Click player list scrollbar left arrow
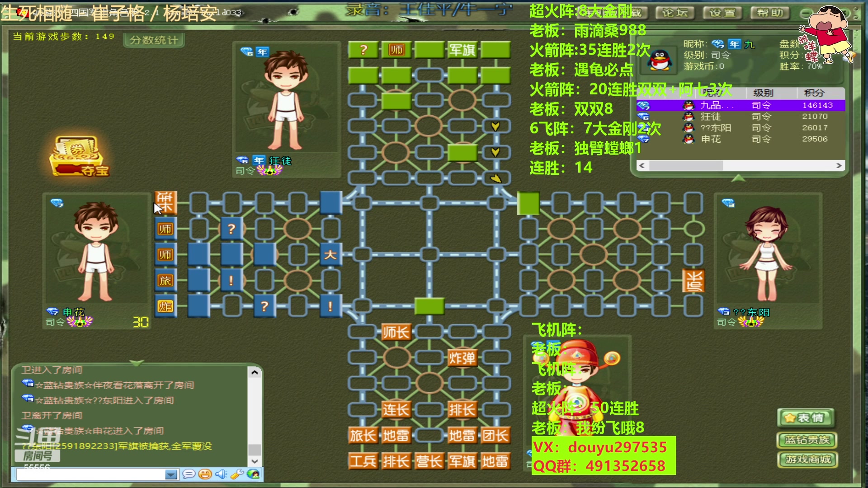The height and width of the screenshot is (488, 868). click(642, 166)
